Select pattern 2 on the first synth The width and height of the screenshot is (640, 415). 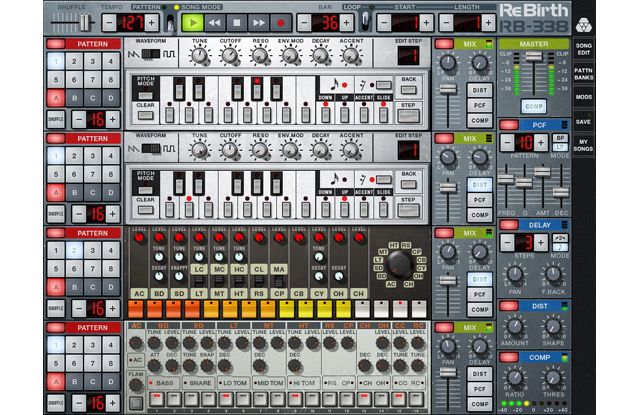pos(74,62)
